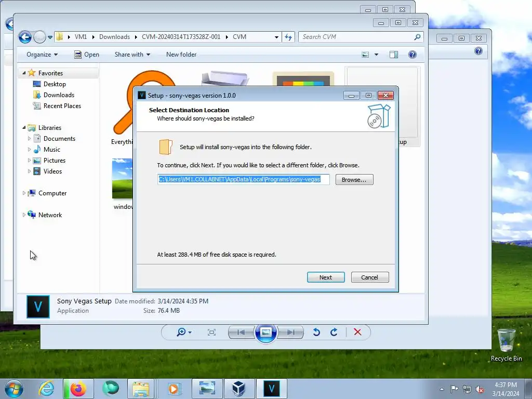Open the view options dropdown arrow

376,54
